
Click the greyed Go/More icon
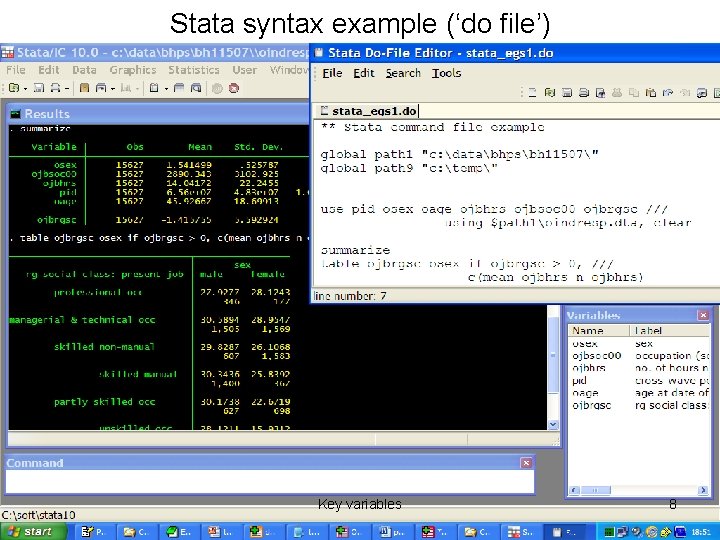[x=217, y=88]
